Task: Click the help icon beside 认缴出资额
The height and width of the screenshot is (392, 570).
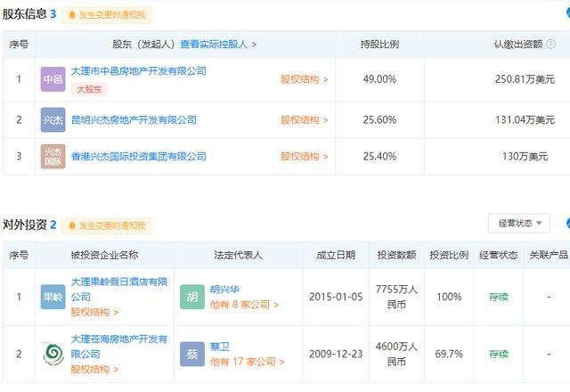Action: click(550, 44)
